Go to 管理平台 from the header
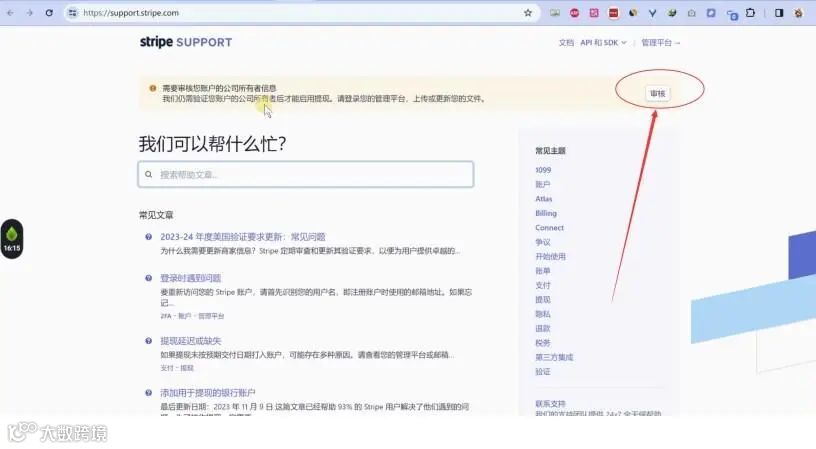 660,43
